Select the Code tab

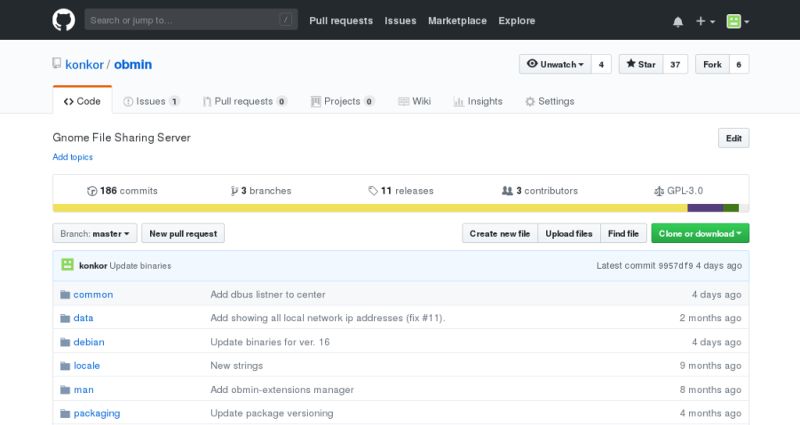pos(82,101)
